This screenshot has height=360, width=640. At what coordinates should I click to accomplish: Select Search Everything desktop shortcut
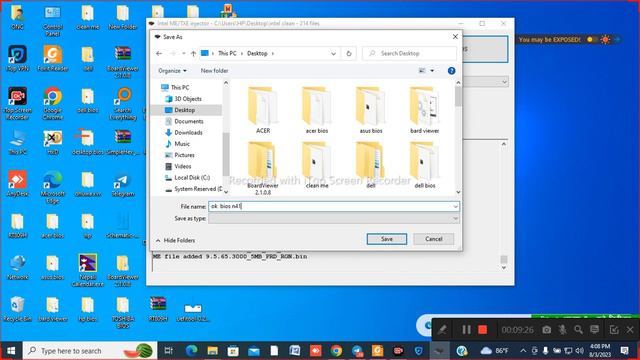pyautogui.click(x=123, y=103)
